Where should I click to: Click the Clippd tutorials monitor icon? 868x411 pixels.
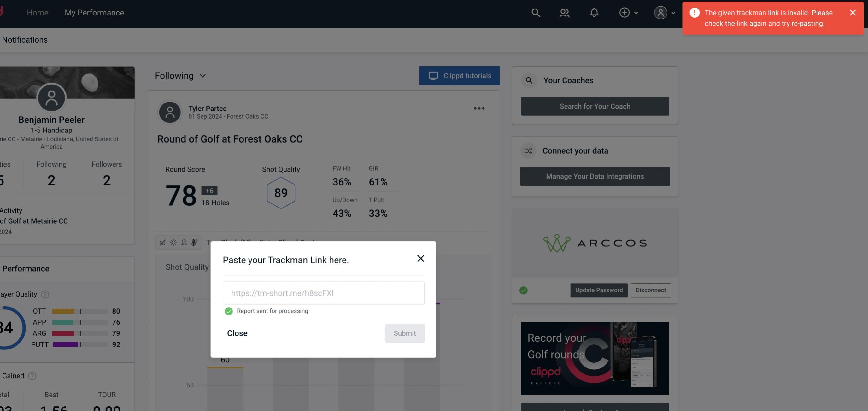coord(433,75)
